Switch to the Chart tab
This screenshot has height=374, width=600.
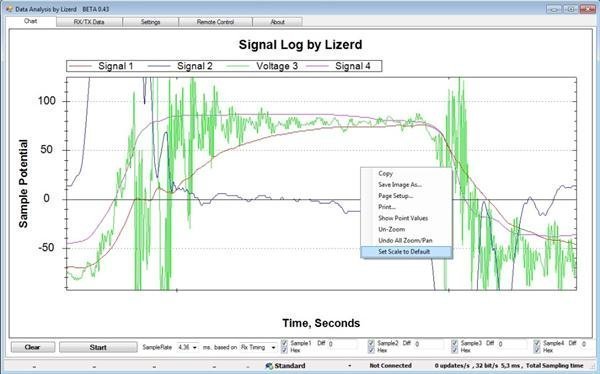tap(31, 21)
